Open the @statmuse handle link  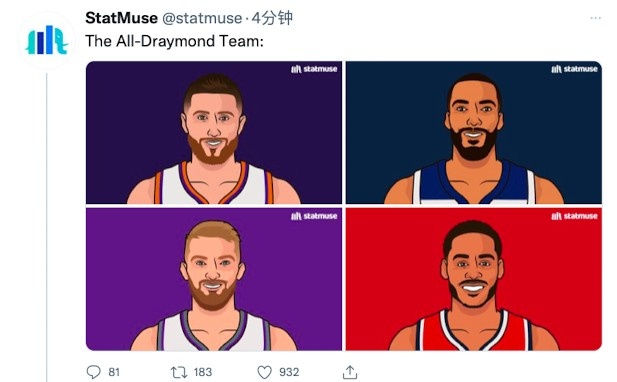(202, 18)
